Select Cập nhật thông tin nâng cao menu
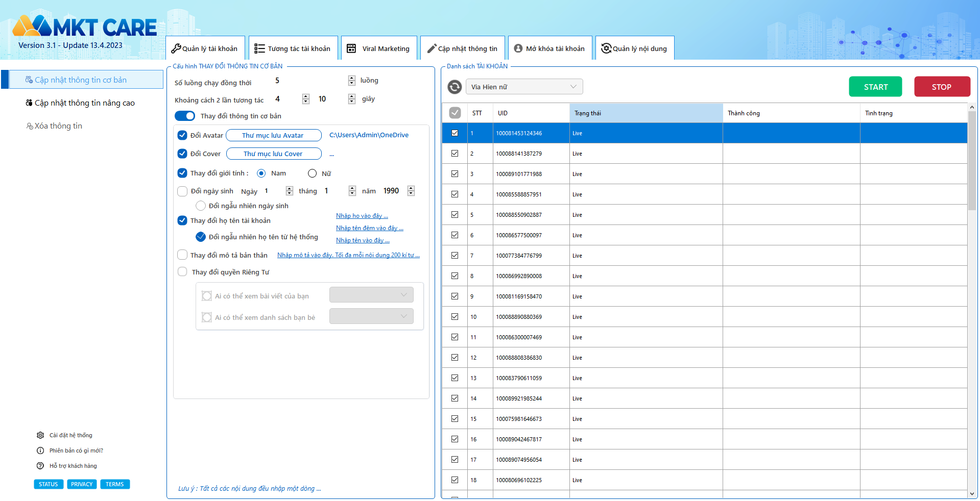 (x=85, y=103)
